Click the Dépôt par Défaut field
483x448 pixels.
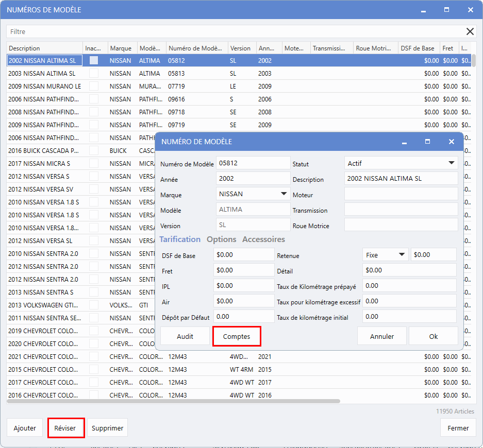(244, 316)
